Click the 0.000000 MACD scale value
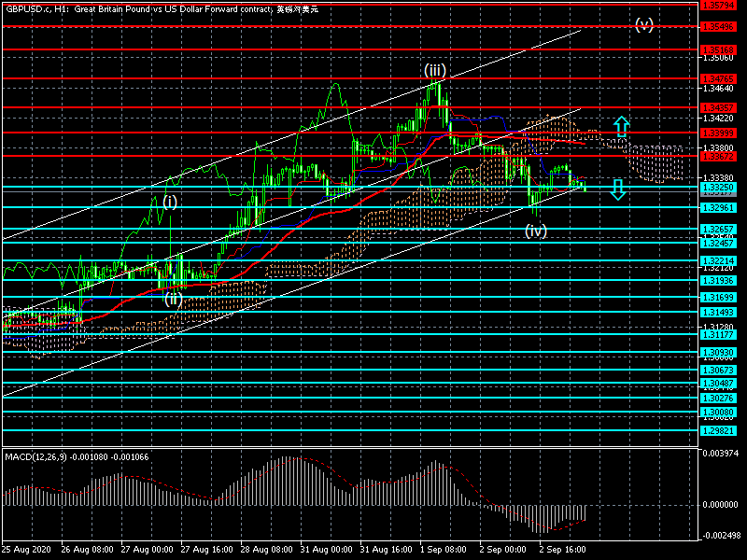The width and height of the screenshot is (747, 560). pyautogui.click(x=720, y=505)
